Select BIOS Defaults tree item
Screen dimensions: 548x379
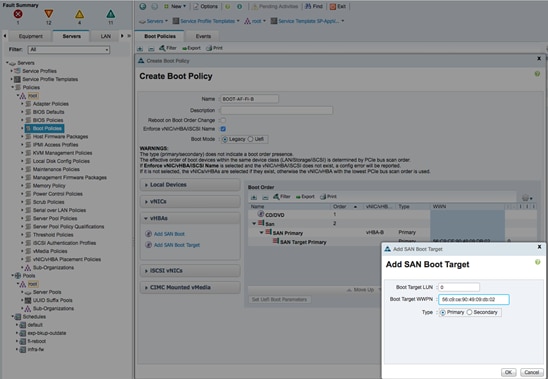click(48, 112)
